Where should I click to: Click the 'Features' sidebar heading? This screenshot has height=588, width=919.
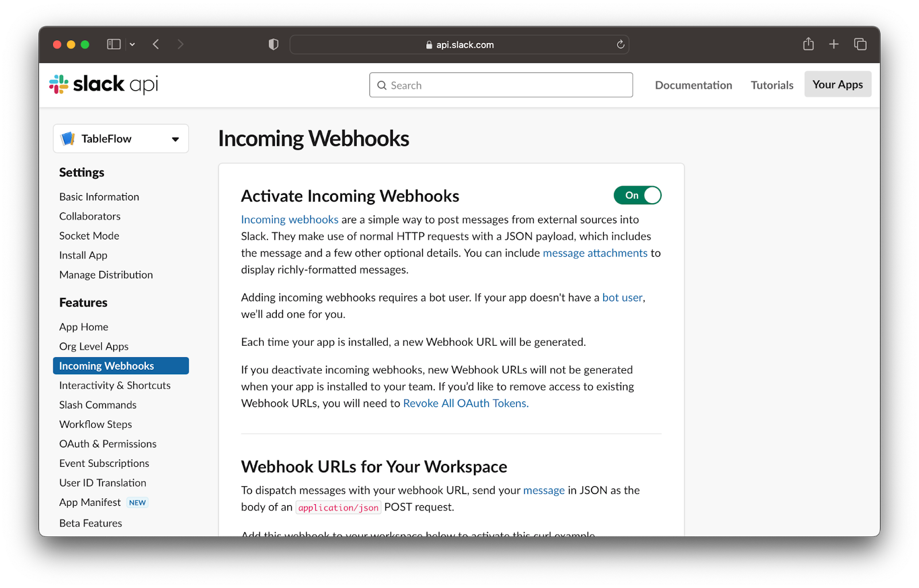pyautogui.click(x=83, y=303)
